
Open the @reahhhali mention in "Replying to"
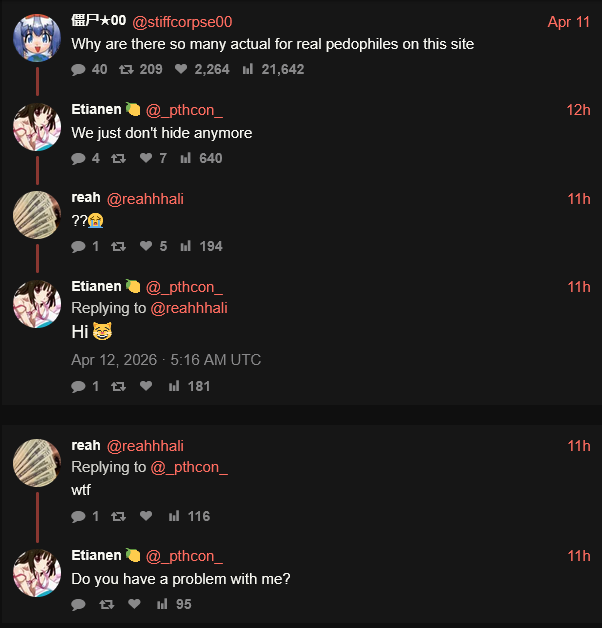189,308
